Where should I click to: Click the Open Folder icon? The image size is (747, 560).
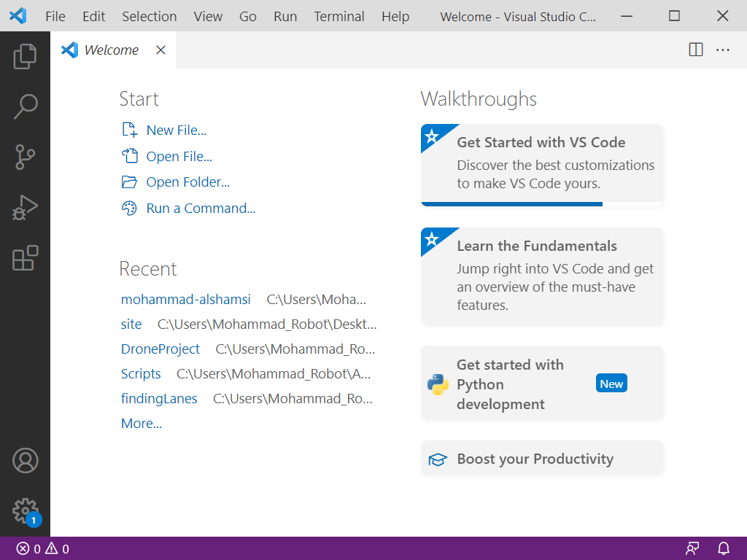[x=129, y=182]
